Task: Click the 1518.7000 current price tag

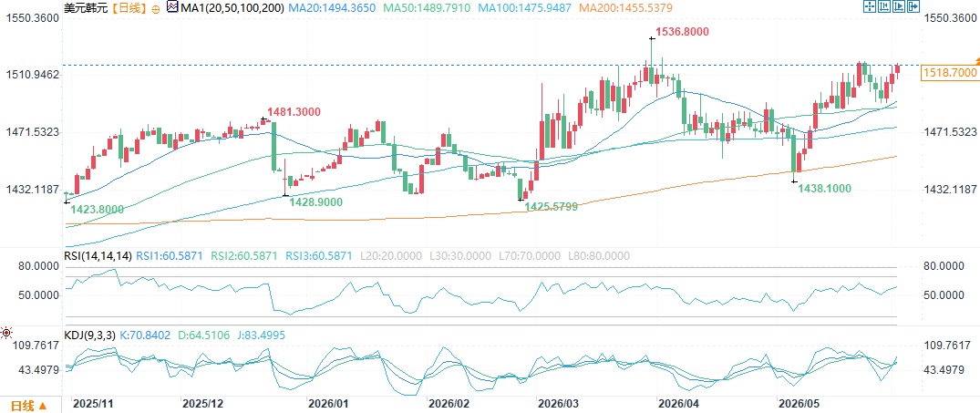Action: click(x=949, y=73)
